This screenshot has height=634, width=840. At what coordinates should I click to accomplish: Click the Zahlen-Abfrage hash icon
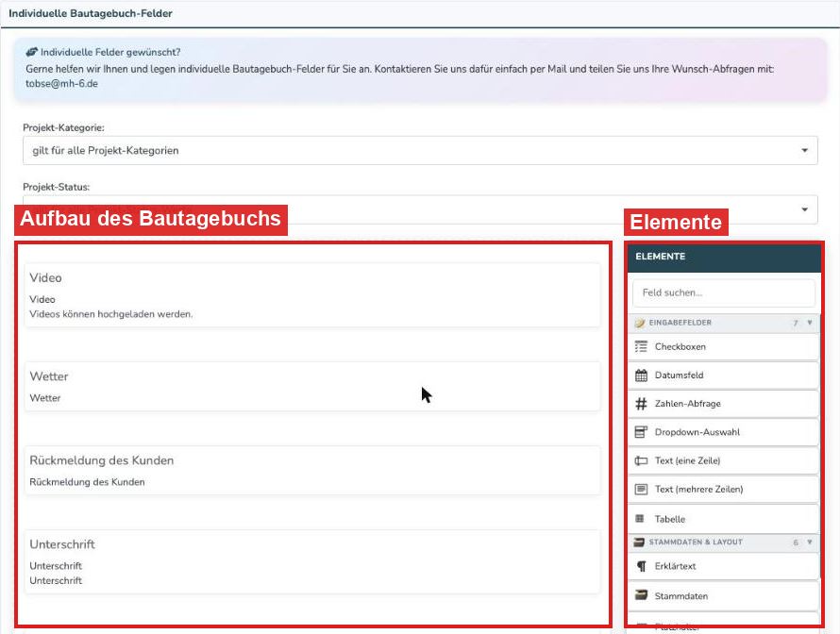(x=641, y=404)
